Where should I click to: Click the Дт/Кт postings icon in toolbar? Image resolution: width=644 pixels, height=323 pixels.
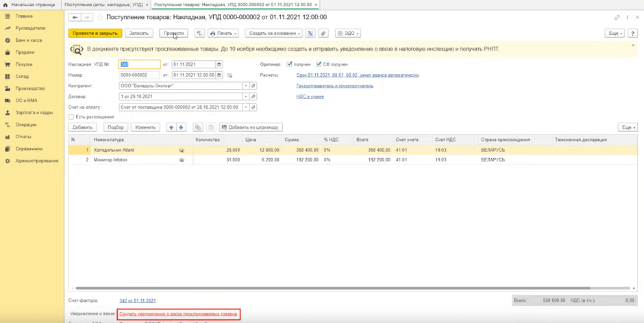coord(199,33)
